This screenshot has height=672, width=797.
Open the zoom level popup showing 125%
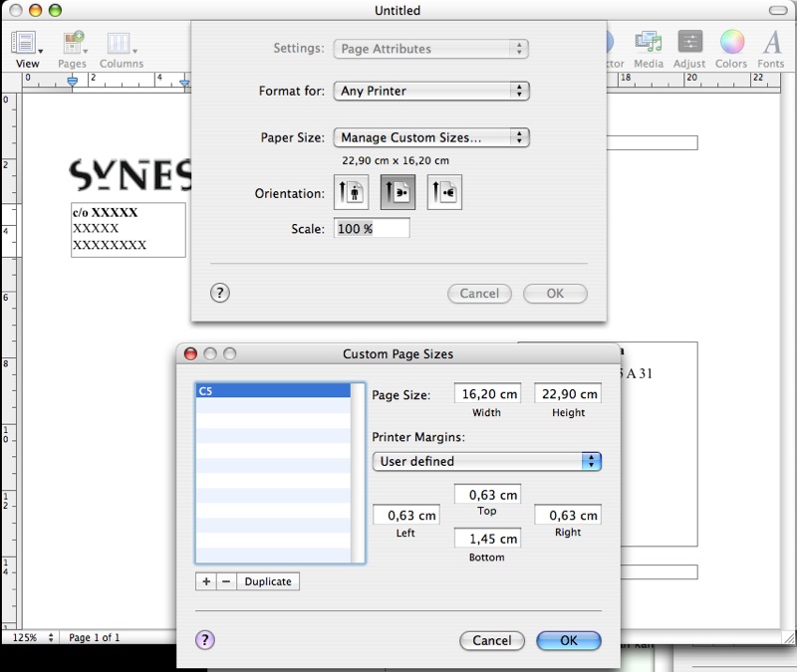click(x=33, y=637)
